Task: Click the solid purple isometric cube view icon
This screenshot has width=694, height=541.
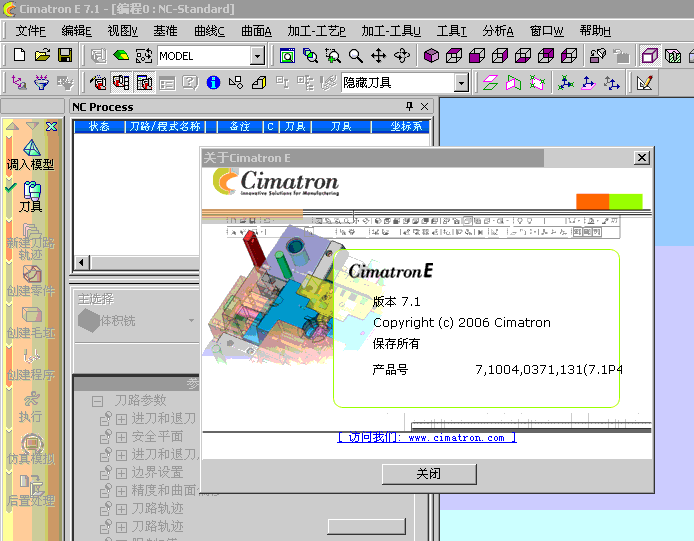Action: coord(432,56)
